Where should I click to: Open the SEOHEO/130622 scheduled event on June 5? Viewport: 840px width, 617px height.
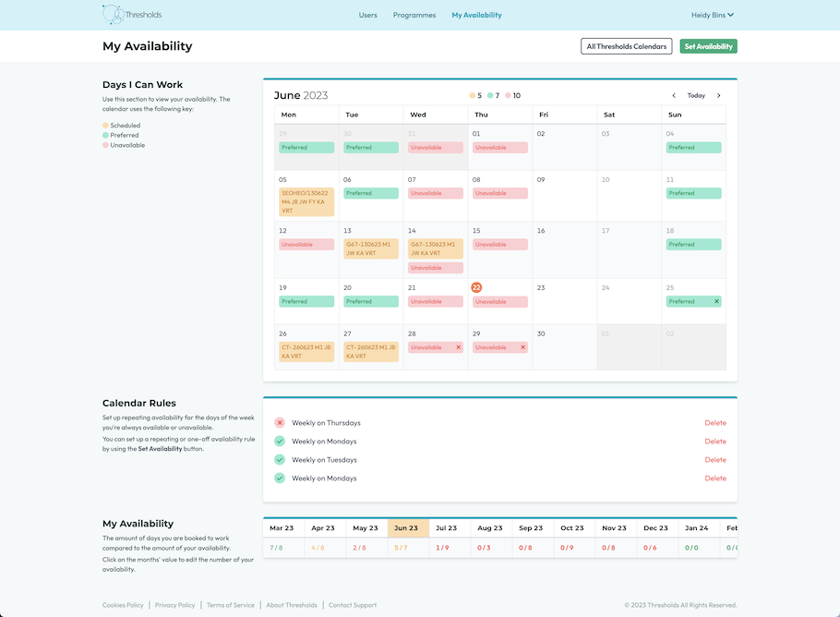tap(306, 201)
